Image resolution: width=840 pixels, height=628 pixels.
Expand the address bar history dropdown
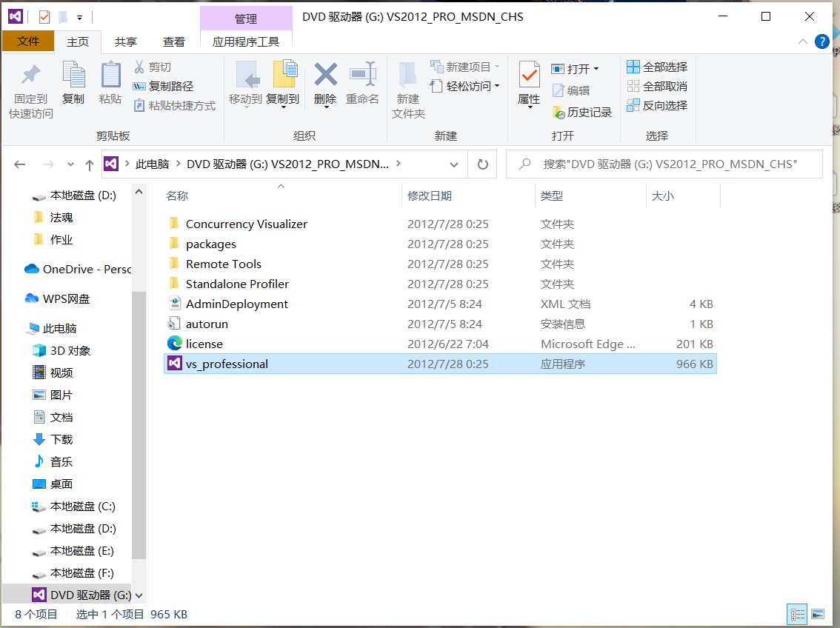[454, 164]
